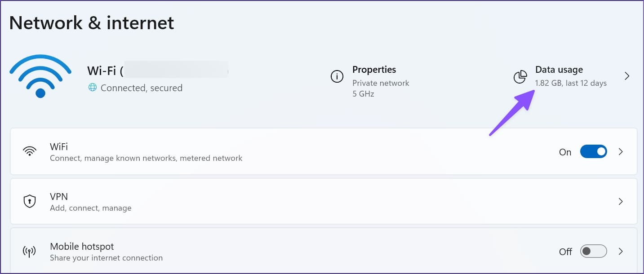Image resolution: width=644 pixels, height=274 pixels.
Task: Click the Wi-Fi network name heading
Action: pyautogui.click(x=158, y=71)
